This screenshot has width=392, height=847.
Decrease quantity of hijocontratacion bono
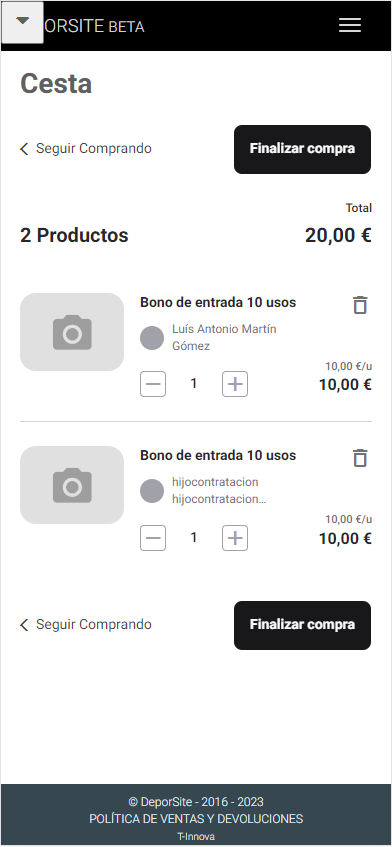click(x=153, y=538)
